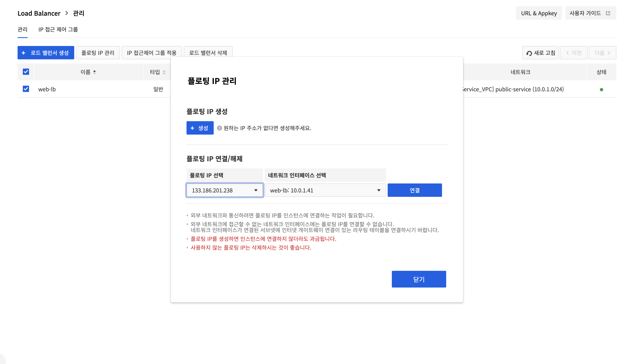The width and height of the screenshot is (626, 364).
Task: Click the refresh icon in 새로 고침
Action: click(529, 53)
